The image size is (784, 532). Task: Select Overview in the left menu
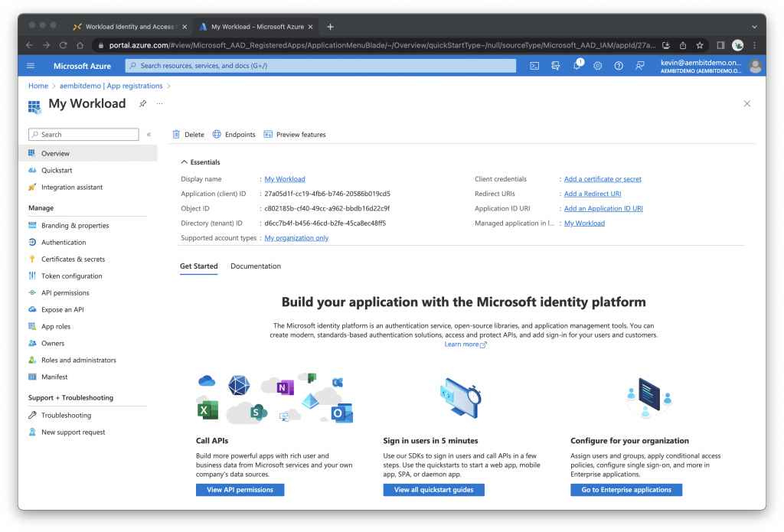click(88, 154)
